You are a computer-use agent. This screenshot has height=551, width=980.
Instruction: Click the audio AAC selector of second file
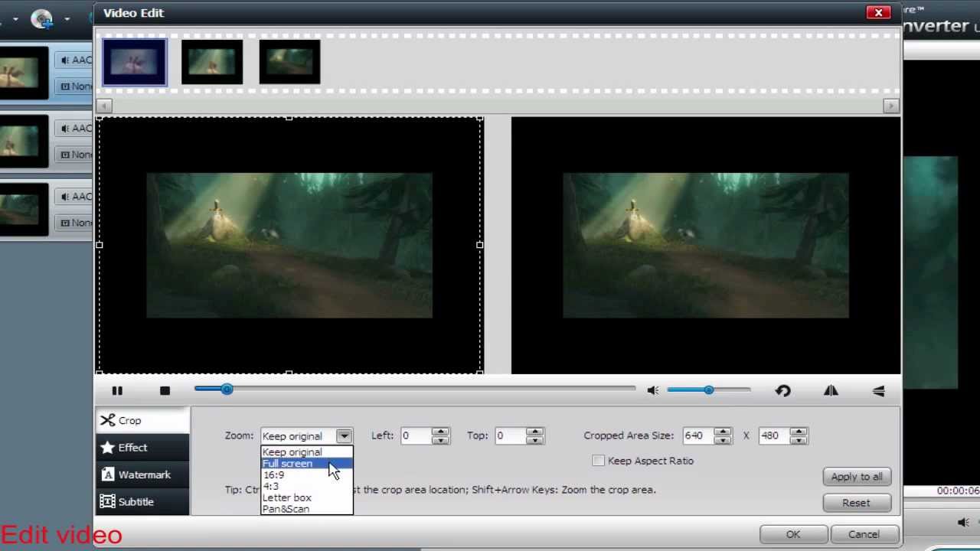coord(75,128)
